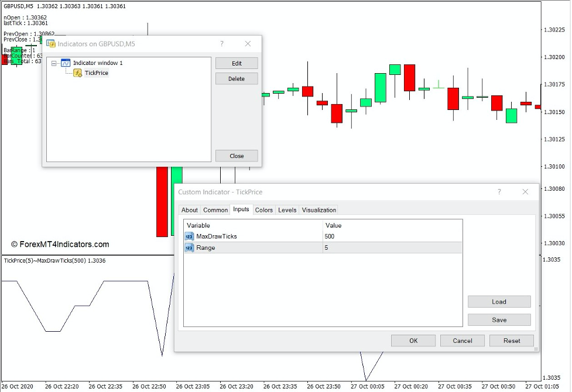Click the Indicators dialog title bar icon
Image resolution: width=572 pixels, height=392 pixels.
pos(50,43)
